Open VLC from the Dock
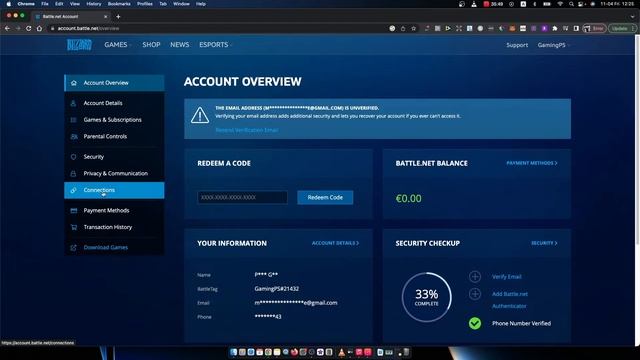The image size is (640, 360). pyautogui.click(x=342, y=352)
